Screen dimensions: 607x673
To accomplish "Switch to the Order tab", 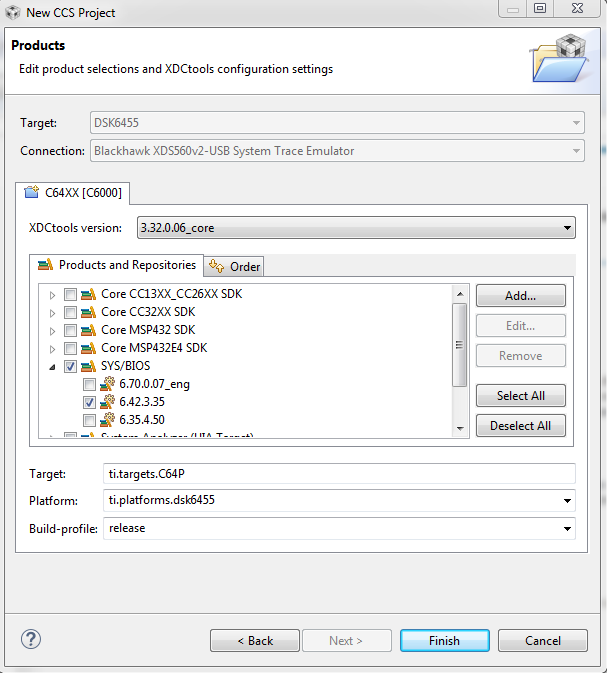I will click(234, 267).
